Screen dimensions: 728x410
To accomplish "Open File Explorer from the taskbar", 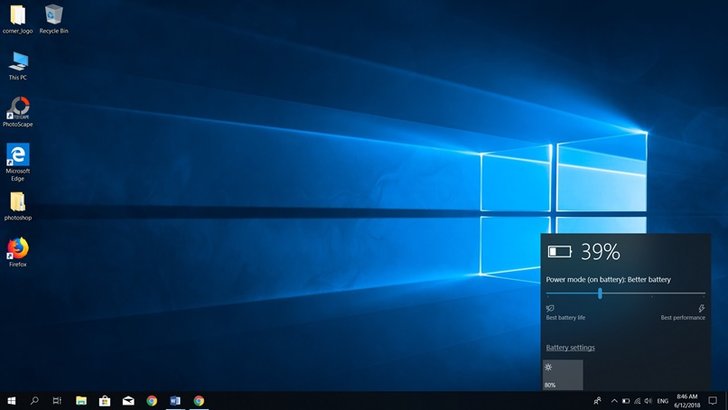I will (x=81, y=401).
